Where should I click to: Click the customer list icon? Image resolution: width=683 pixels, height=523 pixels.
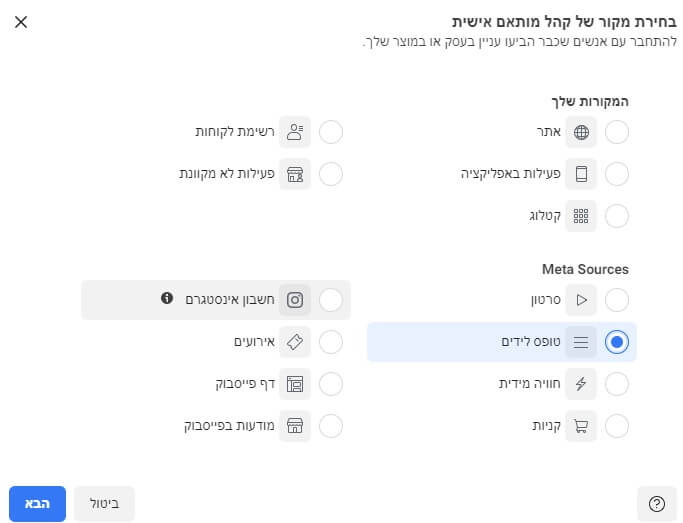pos(295,131)
